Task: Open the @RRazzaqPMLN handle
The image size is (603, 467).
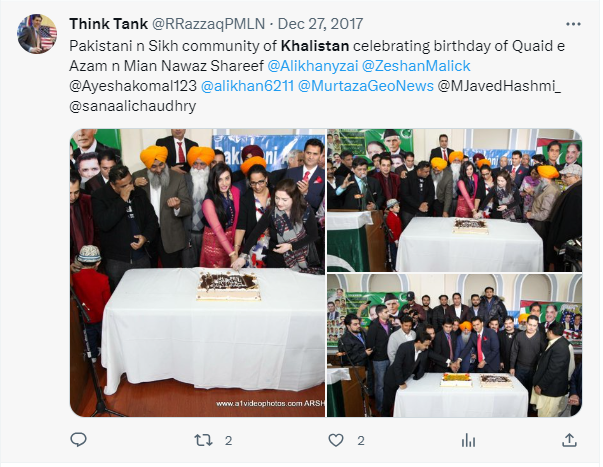Action: point(208,24)
